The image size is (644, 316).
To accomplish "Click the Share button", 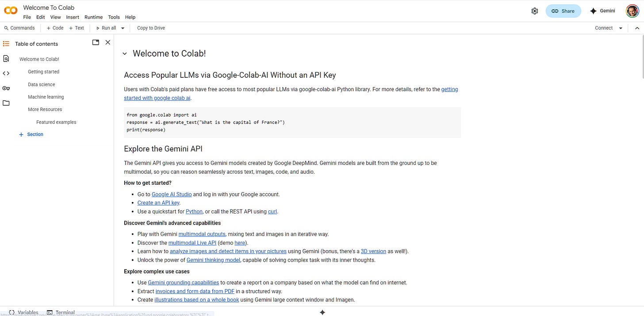I will click(x=563, y=11).
